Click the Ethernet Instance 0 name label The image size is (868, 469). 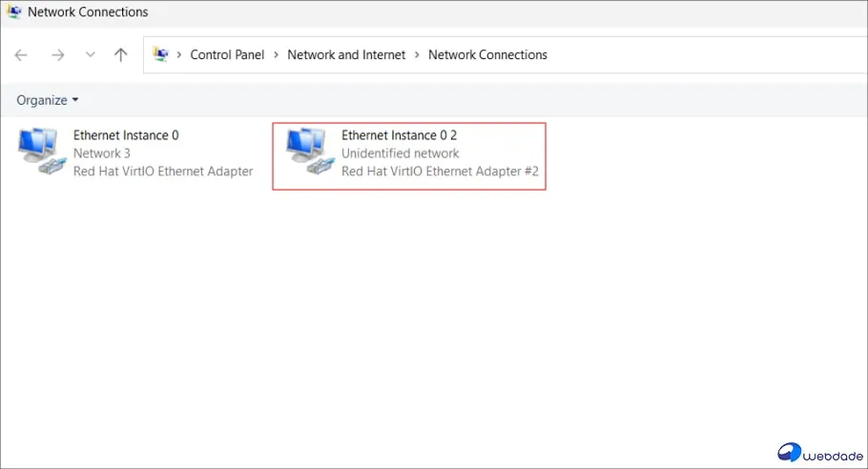click(x=126, y=135)
